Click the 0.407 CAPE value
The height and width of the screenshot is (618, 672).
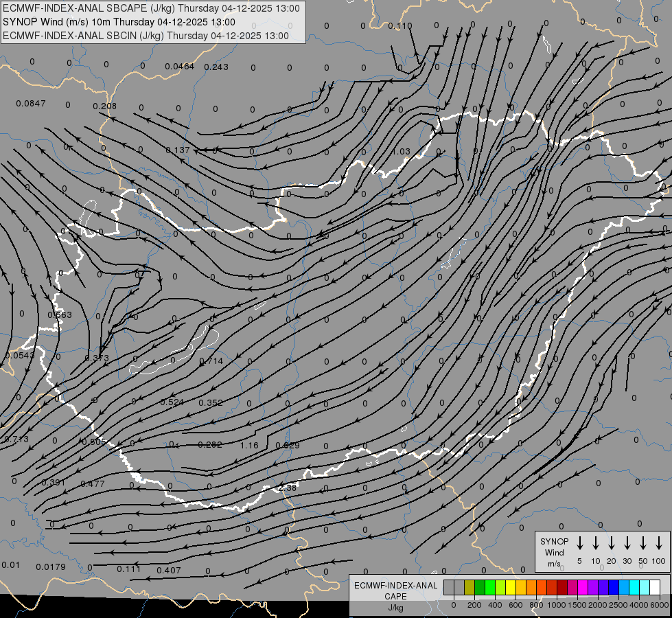(x=168, y=571)
